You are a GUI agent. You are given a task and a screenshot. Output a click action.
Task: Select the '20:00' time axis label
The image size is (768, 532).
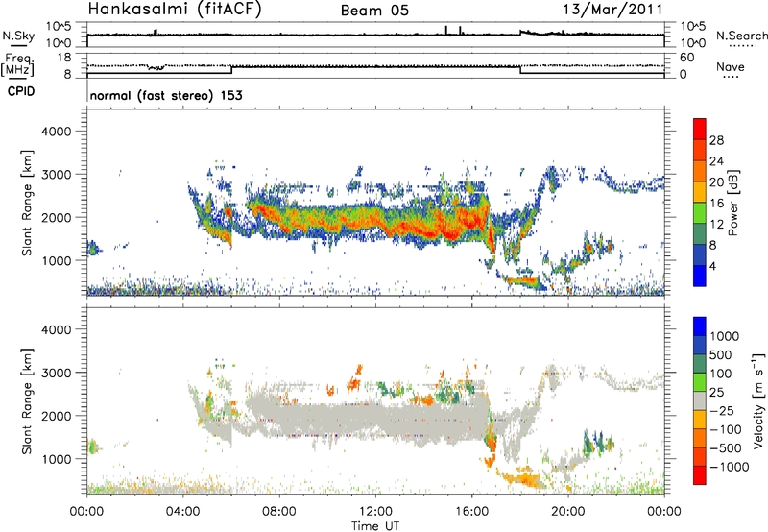click(x=568, y=512)
